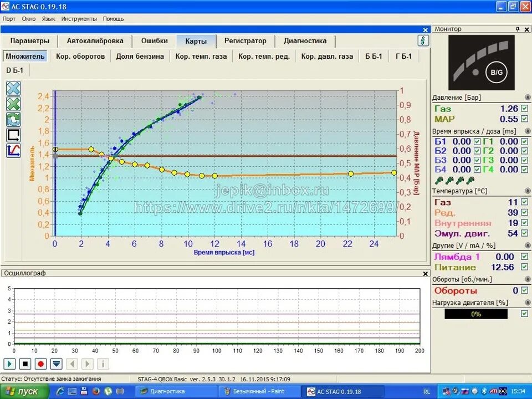
Task: Click the last green injector icon
Action: coord(470,180)
